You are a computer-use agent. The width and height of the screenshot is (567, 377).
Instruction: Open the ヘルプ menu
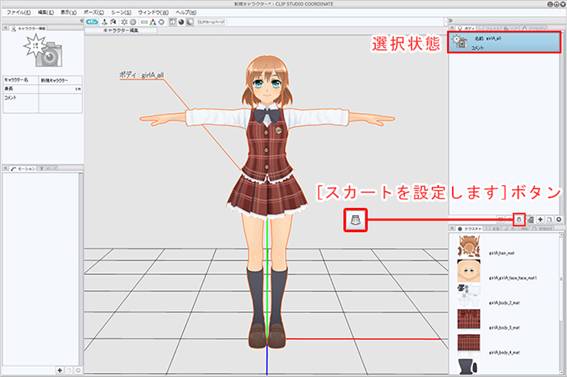tap(186, 12)
